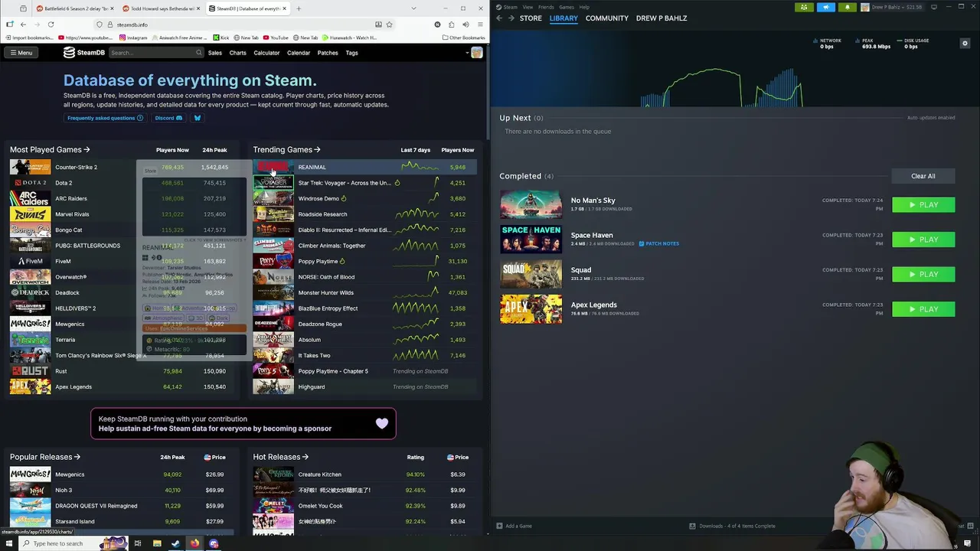Image resolution: width=980 pixels, height=551 pixels.
Task: Open File Explorer from the taskbar
Action: pyautogui.click(x=157, y=543)
